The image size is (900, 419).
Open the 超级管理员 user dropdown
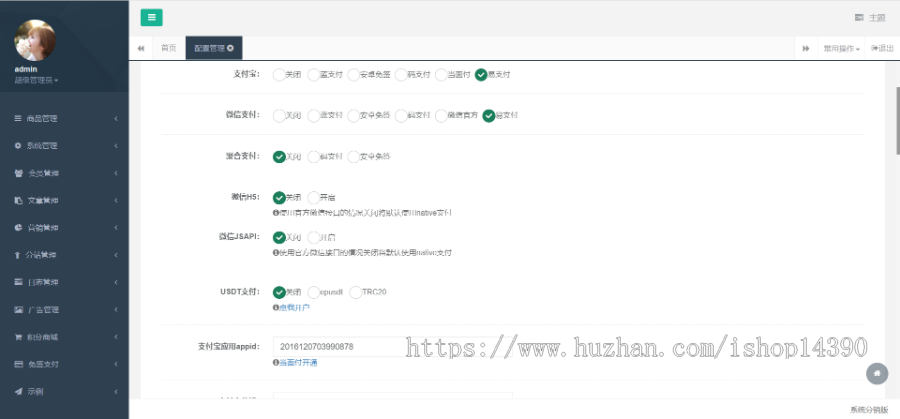coord(37,80)
